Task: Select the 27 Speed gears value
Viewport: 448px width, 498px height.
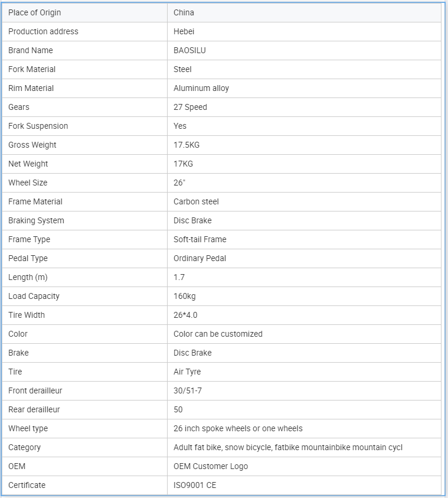Action: (x=190, y=107)
